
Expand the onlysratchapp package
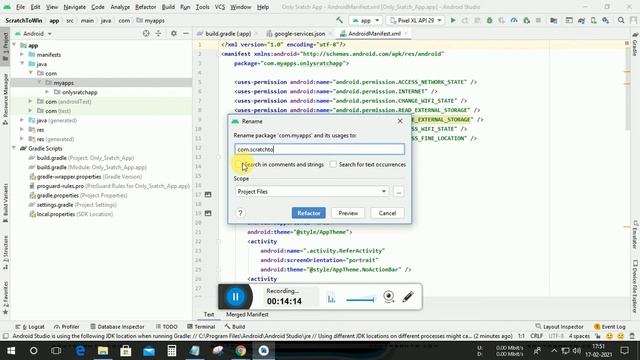[47, 92]
